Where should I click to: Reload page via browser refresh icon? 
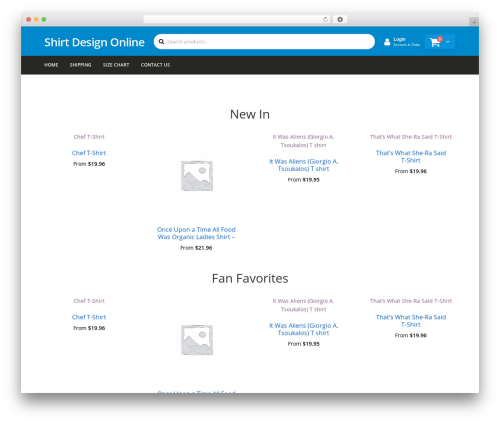coord(325,19)
